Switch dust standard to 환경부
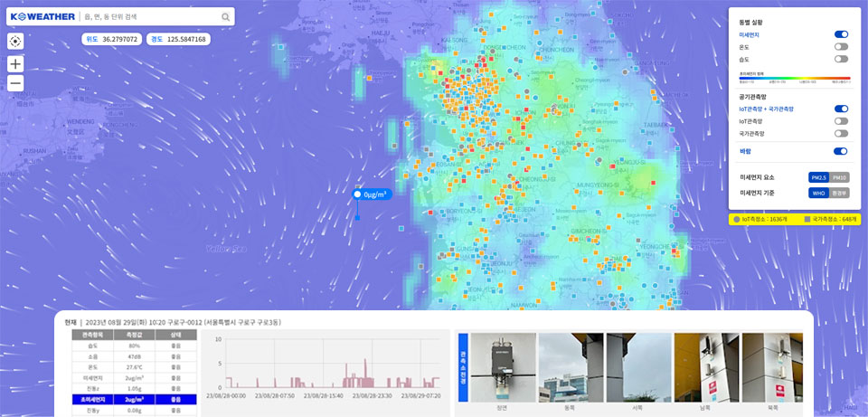This screenshot has height=417, width=868. tap(839, 194)
